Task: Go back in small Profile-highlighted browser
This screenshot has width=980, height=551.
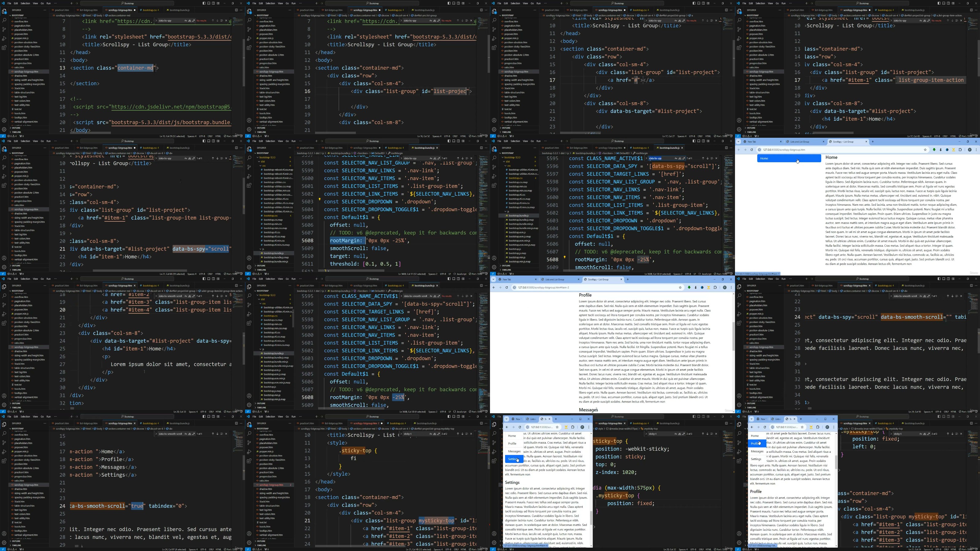Action: 752,427
